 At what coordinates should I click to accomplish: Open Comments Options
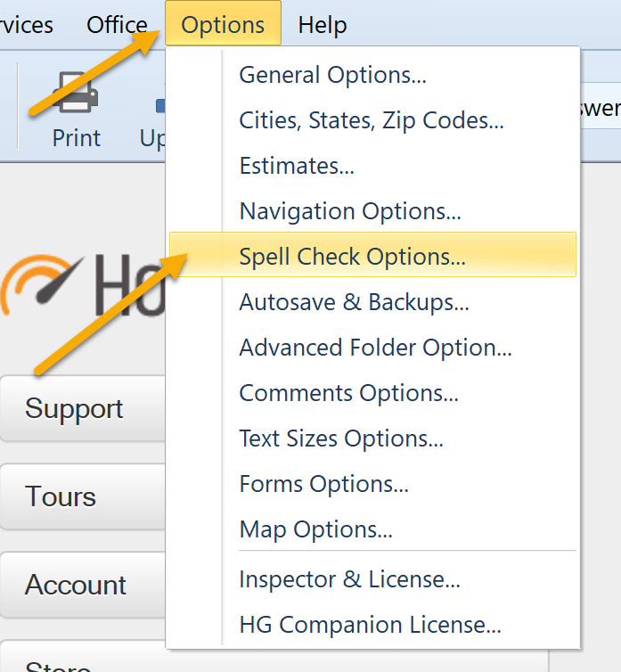349,393
